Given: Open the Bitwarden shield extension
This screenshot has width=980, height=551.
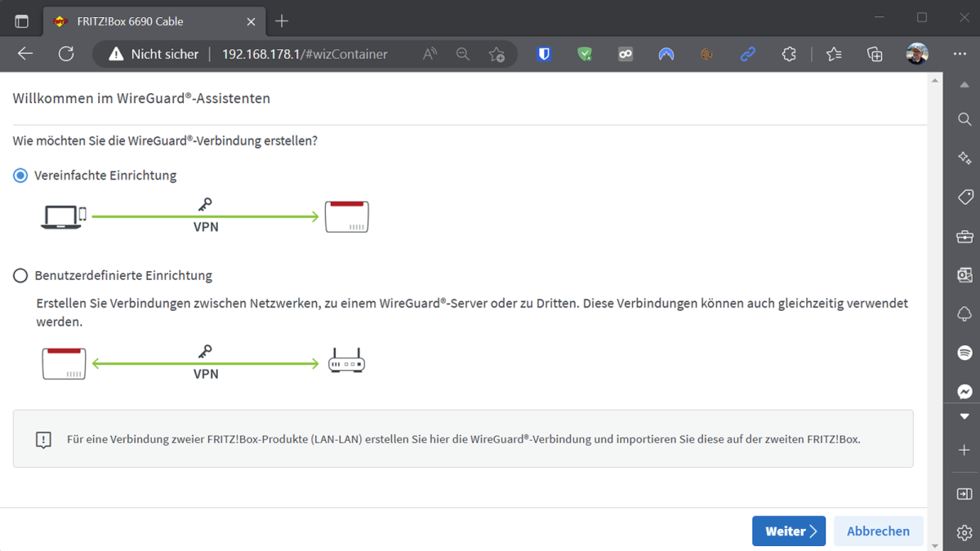Looking at the screenshot, I should coord(544,54).
